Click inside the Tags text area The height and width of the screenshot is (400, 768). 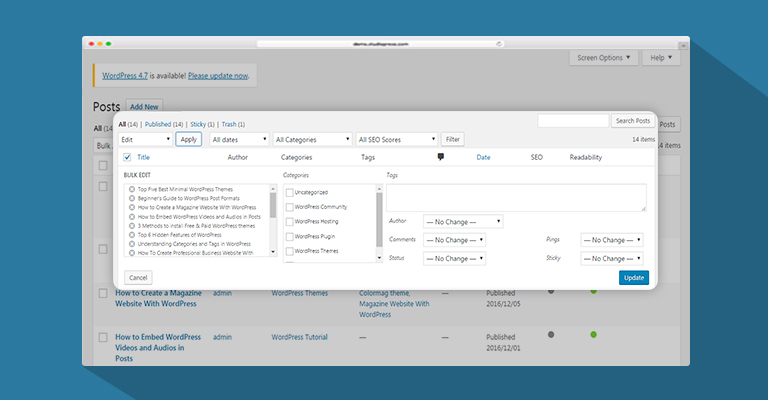pos(516,198)
